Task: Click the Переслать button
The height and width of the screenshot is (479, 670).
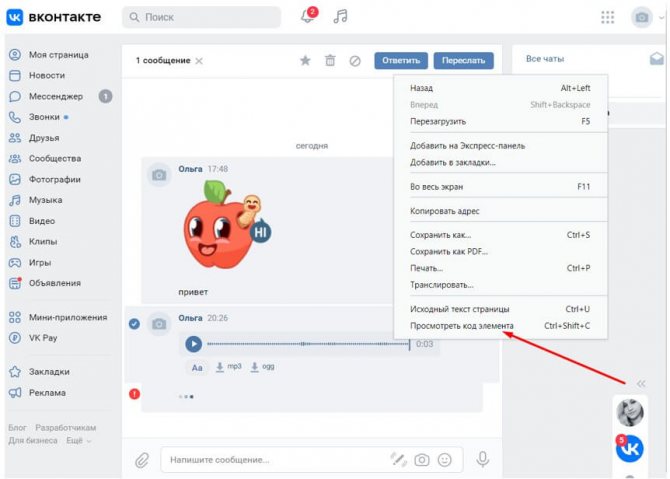Action: [464, 61]
